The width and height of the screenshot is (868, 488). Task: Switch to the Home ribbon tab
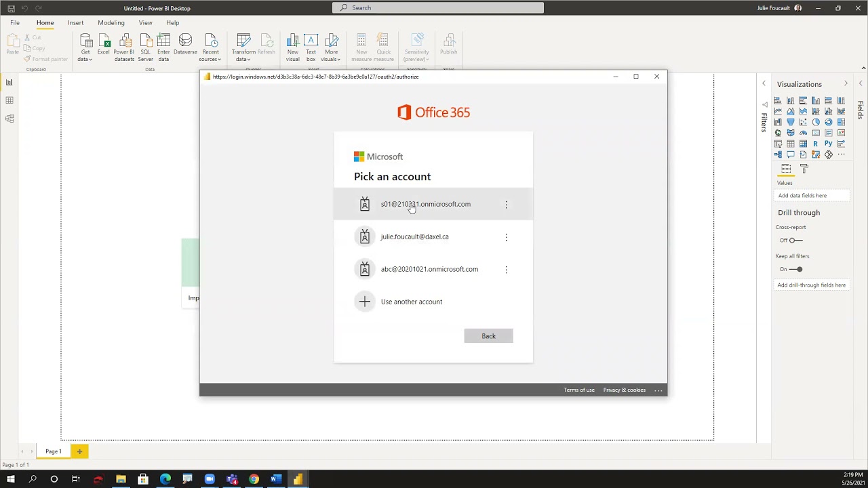tap(45, 23)
